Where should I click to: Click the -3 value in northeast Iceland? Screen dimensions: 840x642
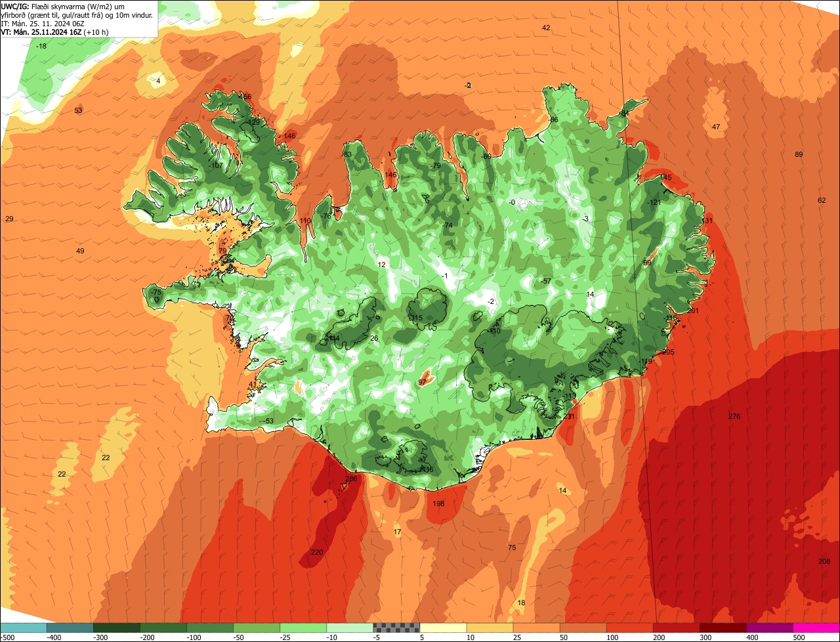point(586,219)
